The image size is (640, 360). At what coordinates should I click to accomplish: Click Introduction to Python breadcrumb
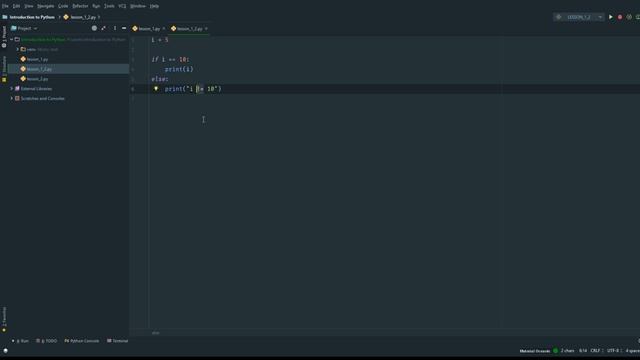click(32, 17)
